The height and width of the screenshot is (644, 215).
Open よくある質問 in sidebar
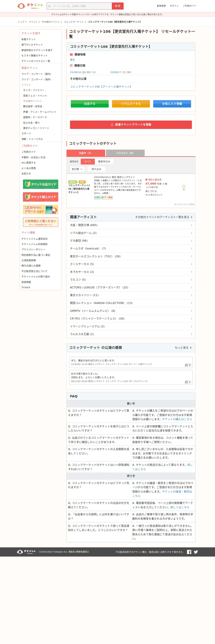point(28,168)
